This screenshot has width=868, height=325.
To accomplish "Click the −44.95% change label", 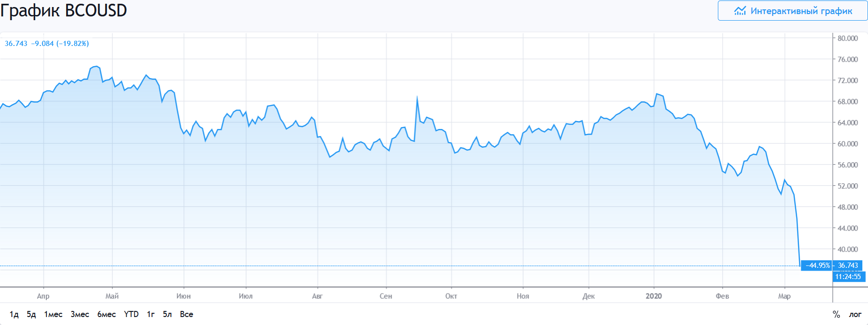I will coord(817,265).
